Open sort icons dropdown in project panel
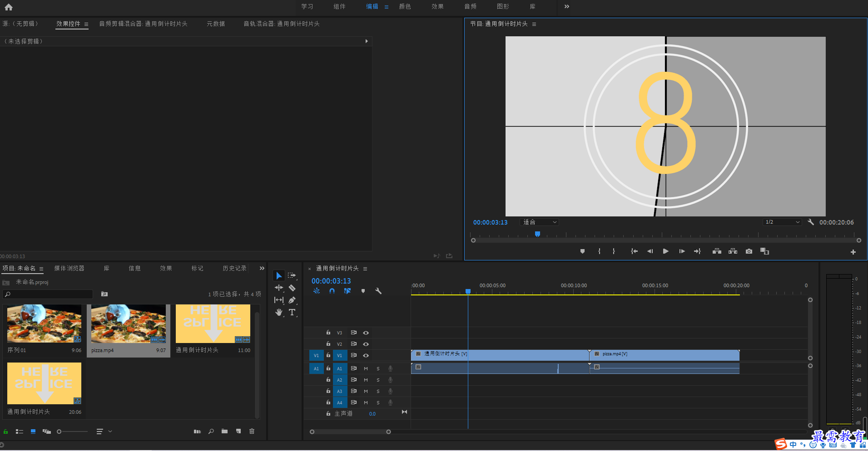The height and width of the screenshot is (451, 868). [x=104, y=431]
